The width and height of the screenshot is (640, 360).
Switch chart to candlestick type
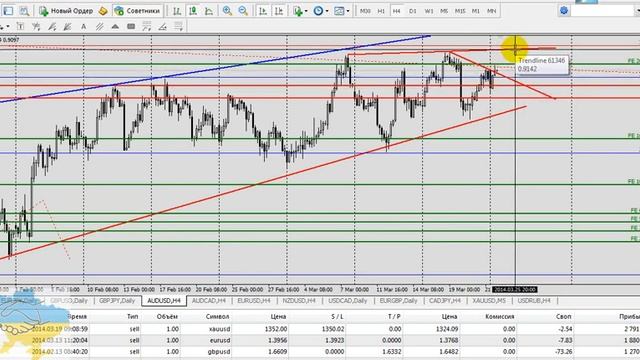pos(193,11)
